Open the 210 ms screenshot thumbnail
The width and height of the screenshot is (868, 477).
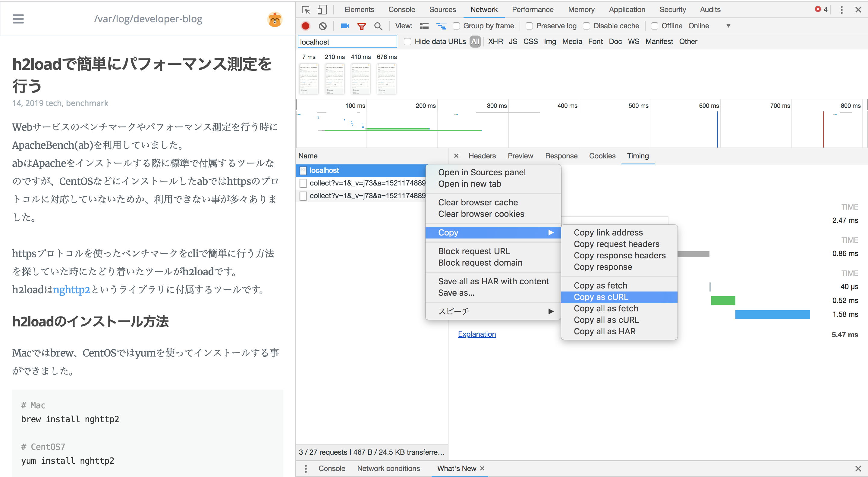(334, 79)
